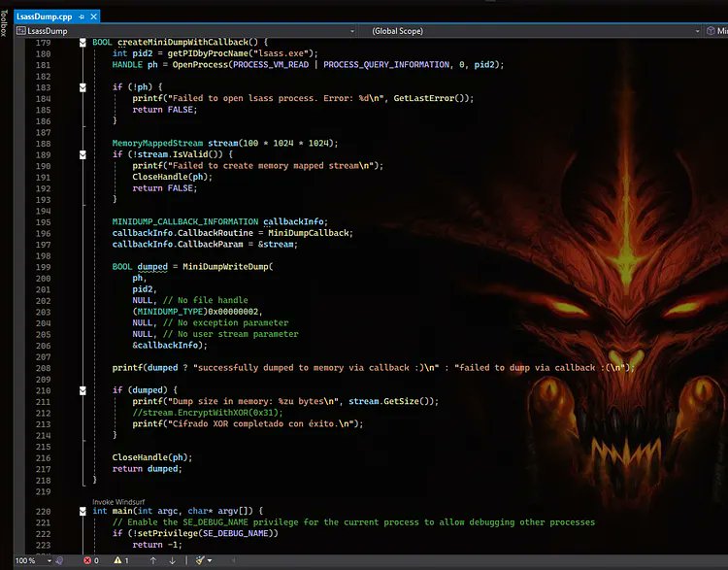Run code cleanup with the broom icon

tap(200, 560)
